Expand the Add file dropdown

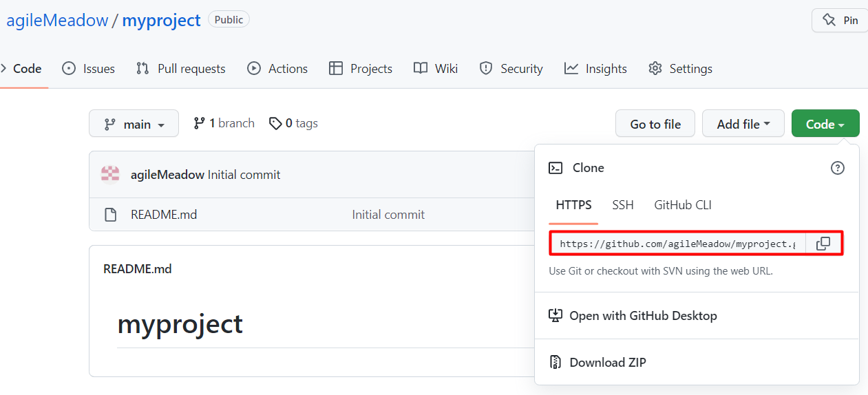tap(743, 123)
